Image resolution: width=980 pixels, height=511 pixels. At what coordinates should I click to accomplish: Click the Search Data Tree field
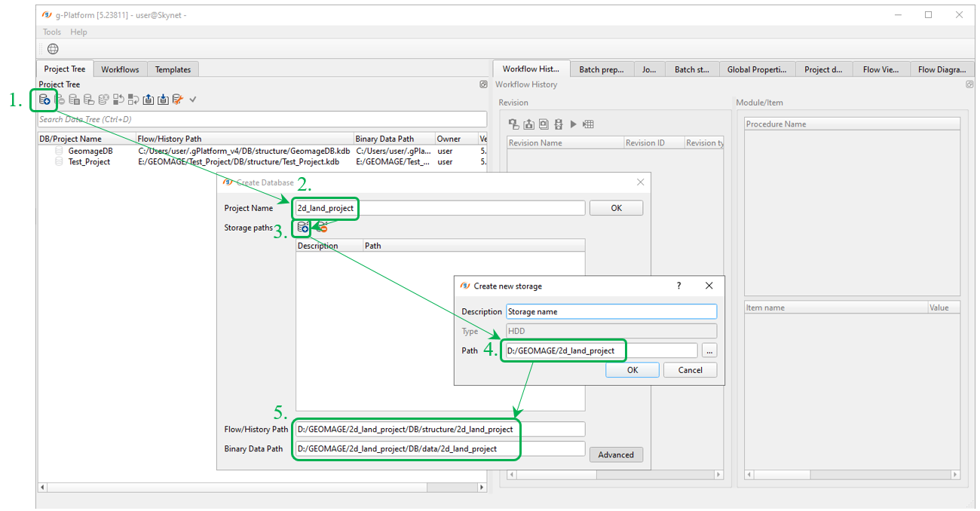pos(262,119)
